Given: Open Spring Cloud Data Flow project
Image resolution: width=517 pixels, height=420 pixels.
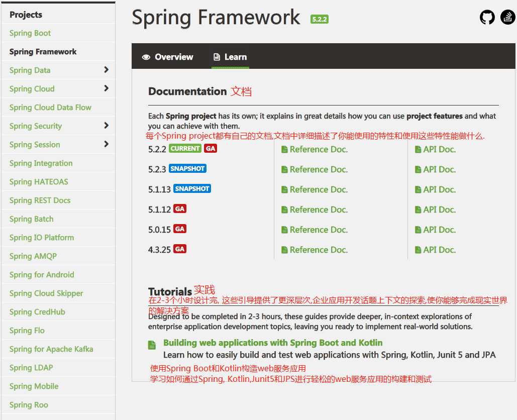Looking at the screenshot, I should point(50,108).
